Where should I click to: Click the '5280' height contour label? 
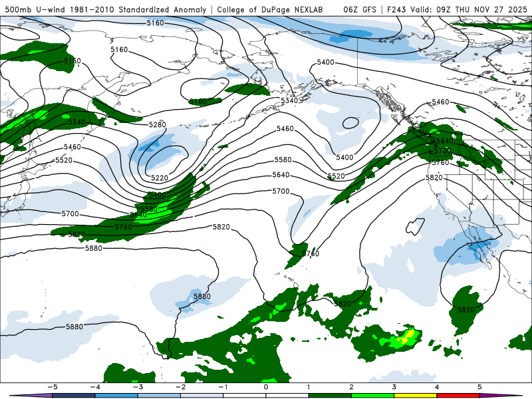click(158, 125)
